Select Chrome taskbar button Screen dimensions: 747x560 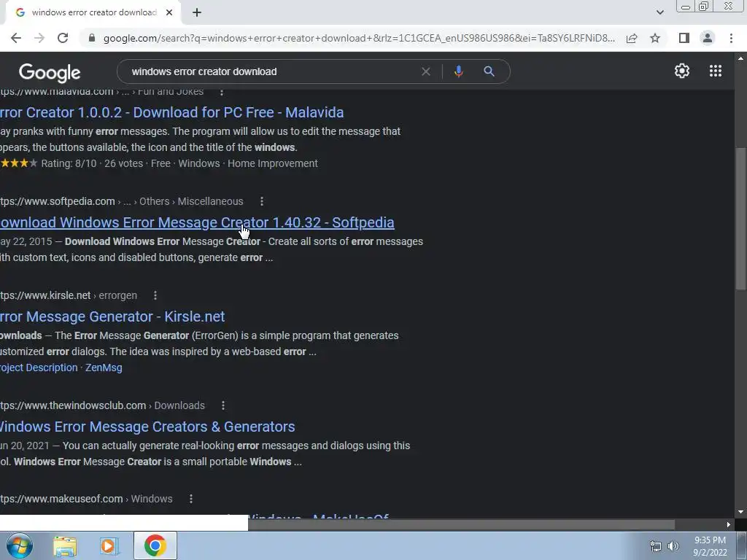[155, 545]
